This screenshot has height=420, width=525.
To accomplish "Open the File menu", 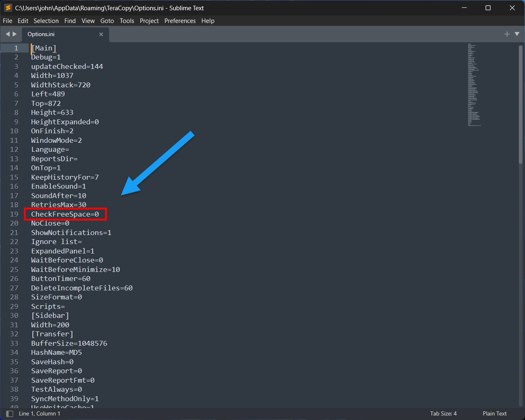I will click(7, 21).
